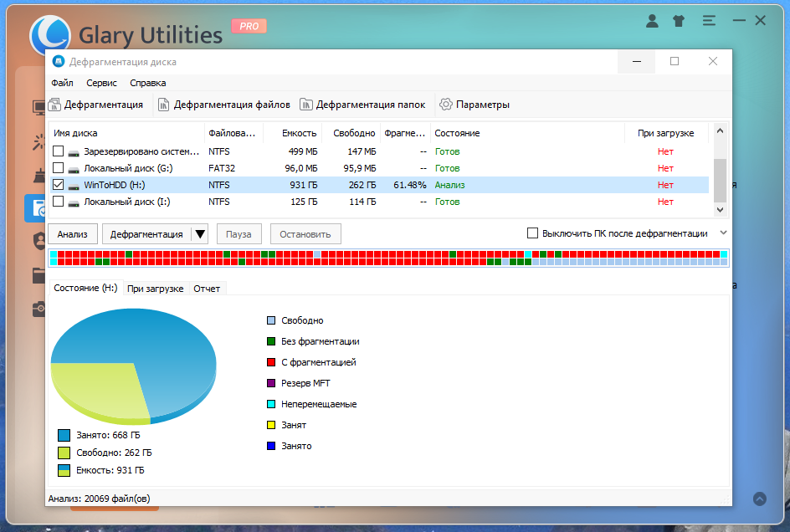Click the 61.48% fragmentation value
Screen dimensions: 790x532
409,185
